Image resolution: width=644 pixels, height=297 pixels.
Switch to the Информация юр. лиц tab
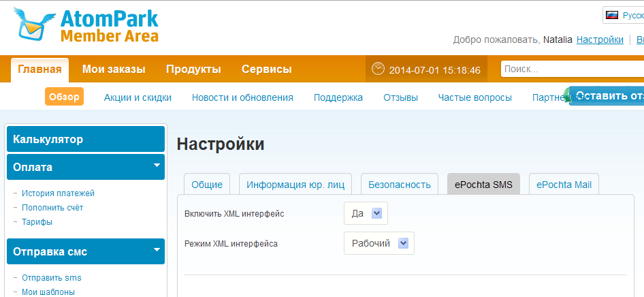click(295, 185)
